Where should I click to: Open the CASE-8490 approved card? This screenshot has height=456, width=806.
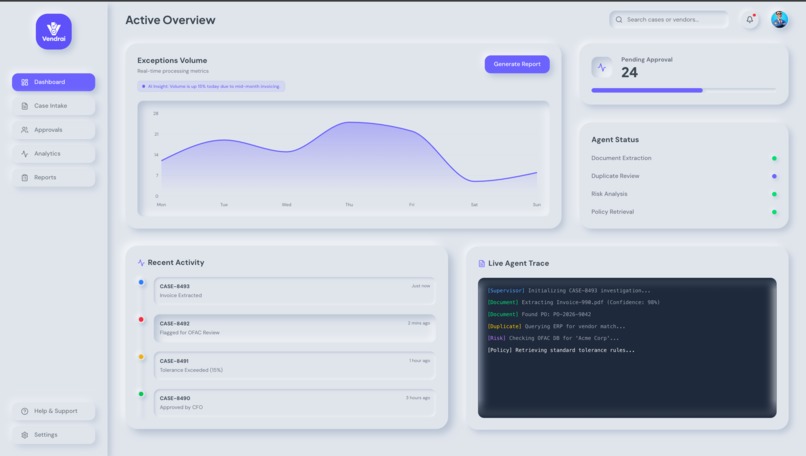[295, 403]
